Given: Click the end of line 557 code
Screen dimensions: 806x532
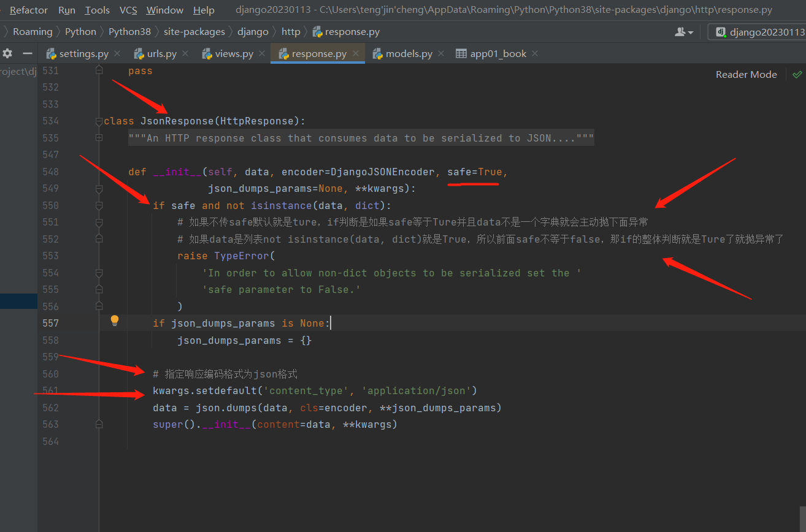Looking at the screenshot, I should coord(331,323).
